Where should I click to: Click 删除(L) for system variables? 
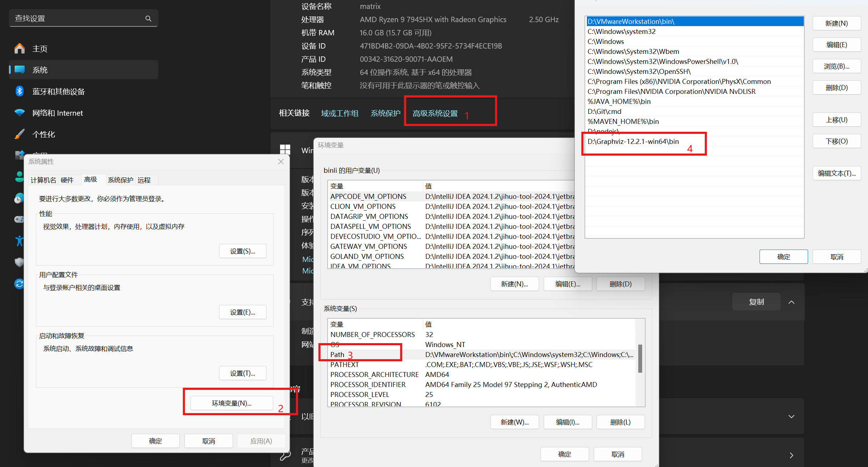click(x=620, y=422)
